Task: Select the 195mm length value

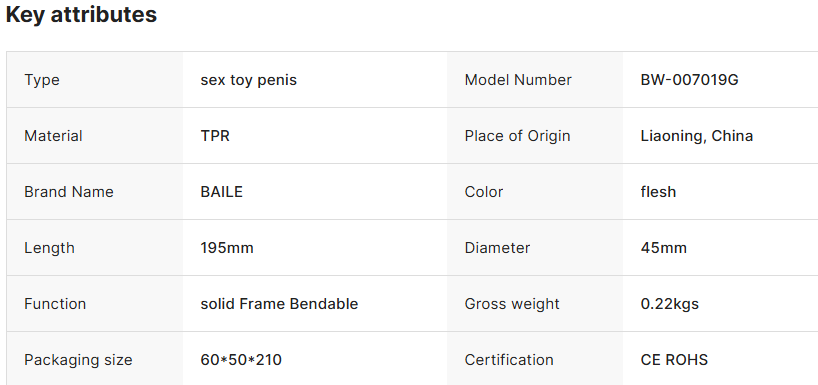Action: [x=227, y=248]
